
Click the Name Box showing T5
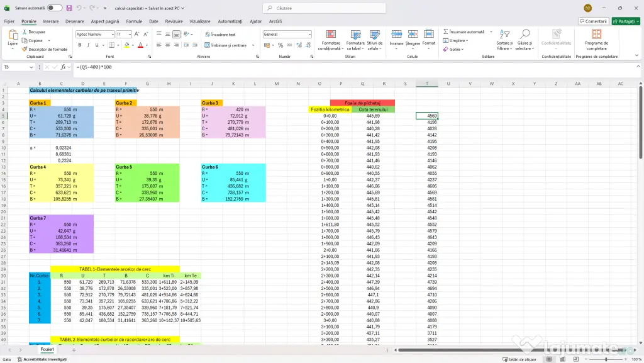coord(18,67)
